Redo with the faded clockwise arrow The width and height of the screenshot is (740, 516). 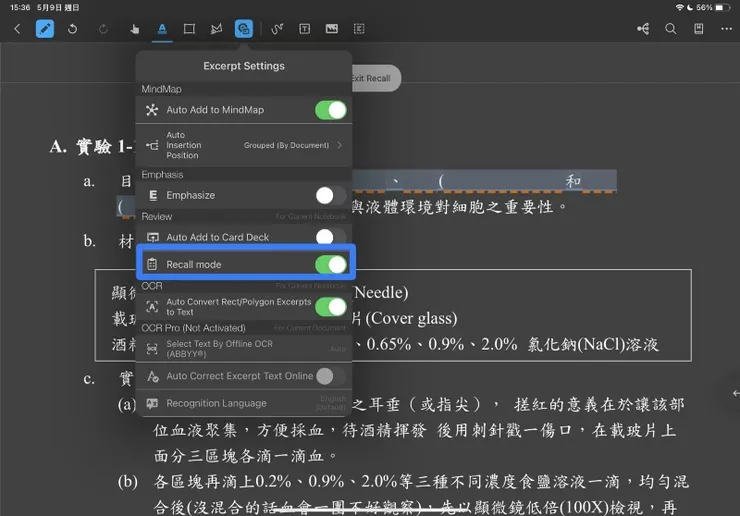click(103, 29)
